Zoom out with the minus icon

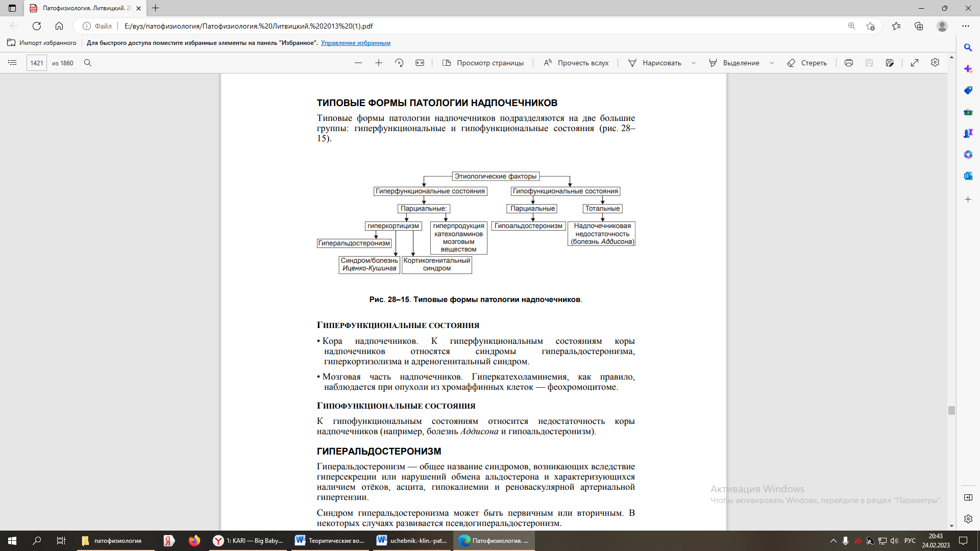pyautogui.click(x=358, y=63)
